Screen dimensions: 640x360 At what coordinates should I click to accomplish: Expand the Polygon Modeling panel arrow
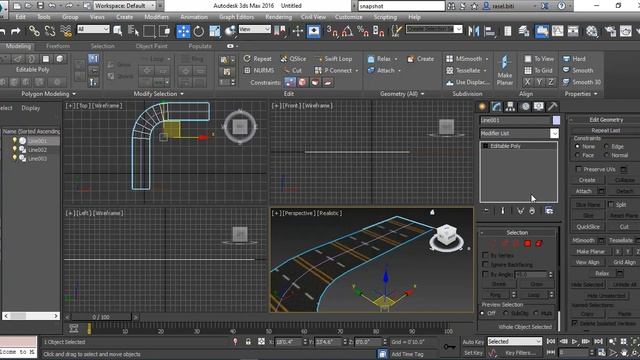click(x=74, y=94)
